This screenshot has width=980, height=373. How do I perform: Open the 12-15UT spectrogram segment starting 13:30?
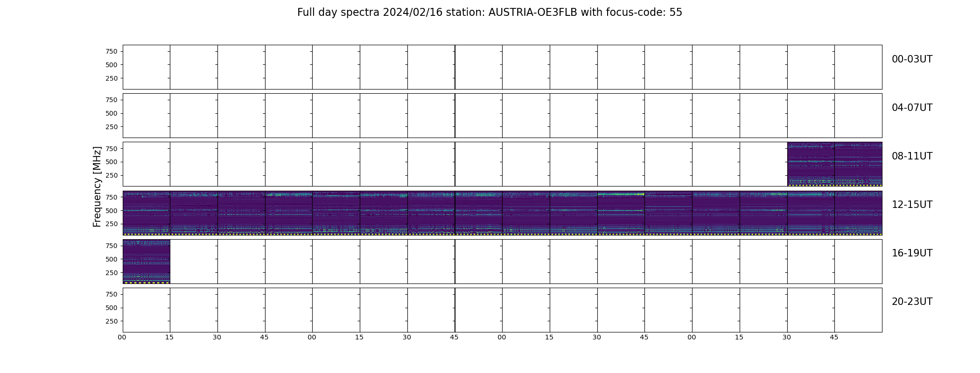[x=431, y=213]
